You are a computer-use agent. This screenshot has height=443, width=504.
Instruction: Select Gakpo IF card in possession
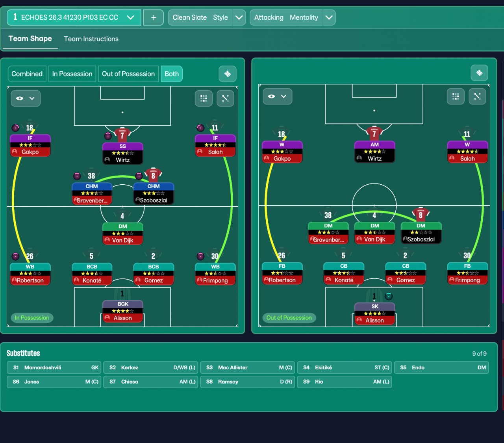click(x=30, y=145)
